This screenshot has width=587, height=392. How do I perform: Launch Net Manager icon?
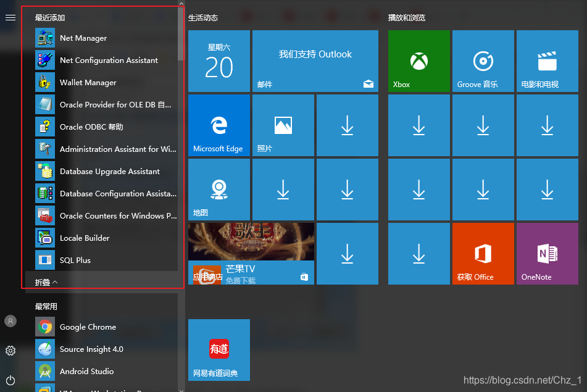[45, 38]
